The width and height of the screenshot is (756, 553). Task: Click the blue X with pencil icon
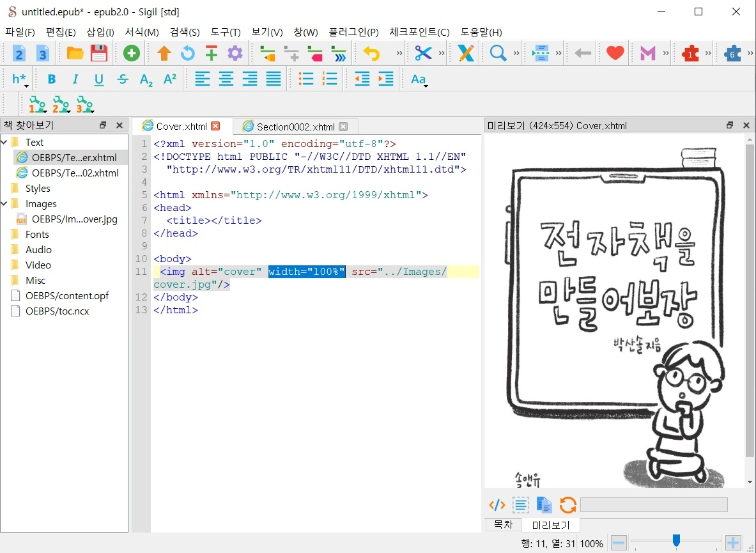(x=466, y=53)
